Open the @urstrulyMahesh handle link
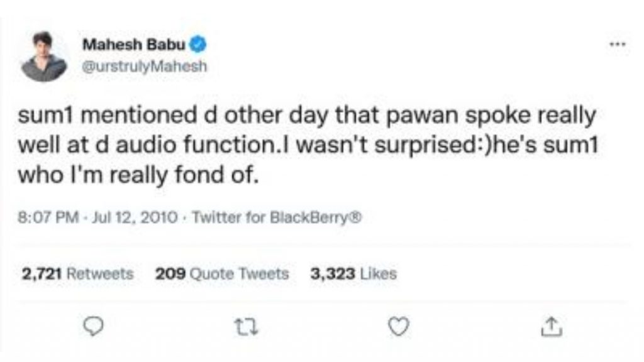The height and width of the screenshot is (362, 644). (x=143, y=64)
